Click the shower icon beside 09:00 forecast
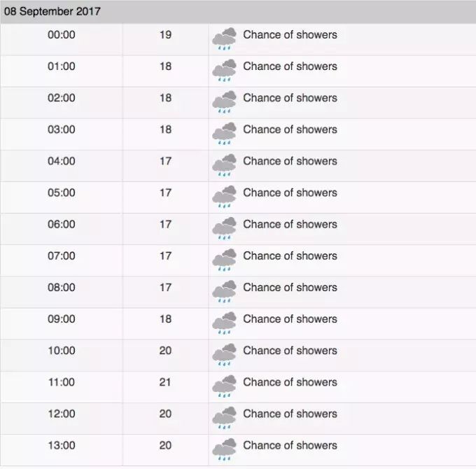The image size is (476, 469). (224, 323)
